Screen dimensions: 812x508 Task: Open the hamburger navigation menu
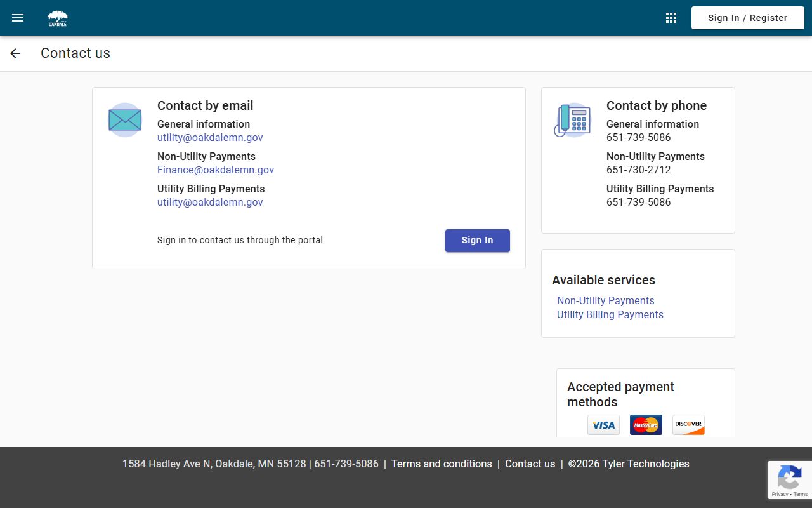[x=18, y=18]
